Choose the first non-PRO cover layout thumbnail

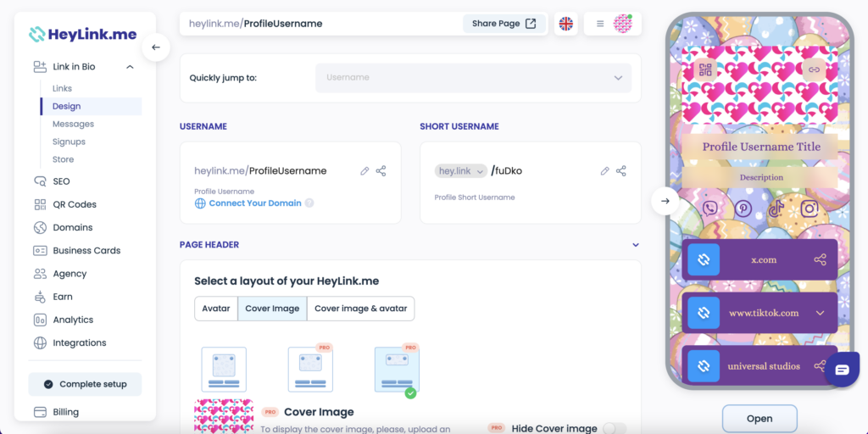224,370
